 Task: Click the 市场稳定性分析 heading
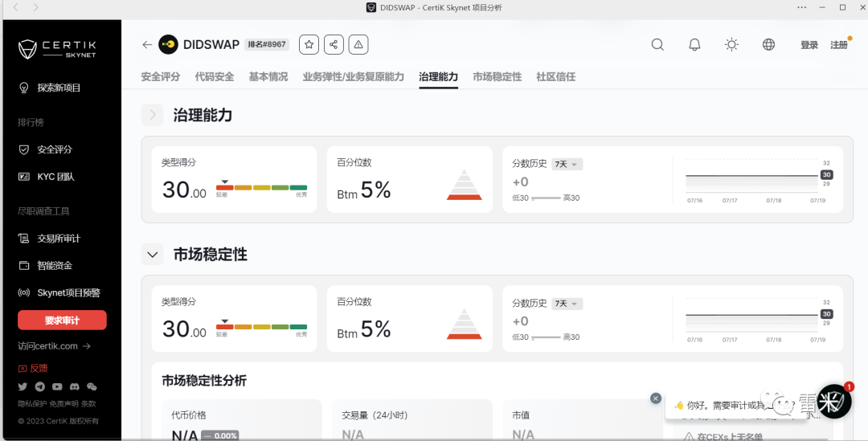(204, 381)
